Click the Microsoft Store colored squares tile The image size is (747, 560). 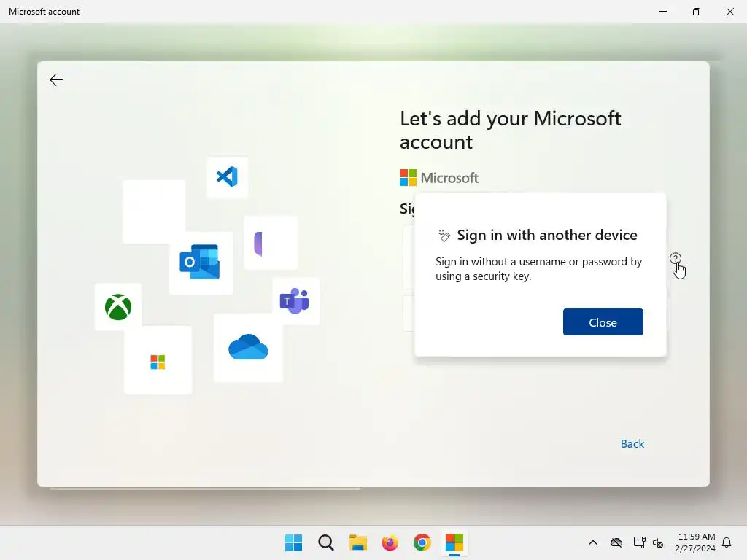[158, 362]
